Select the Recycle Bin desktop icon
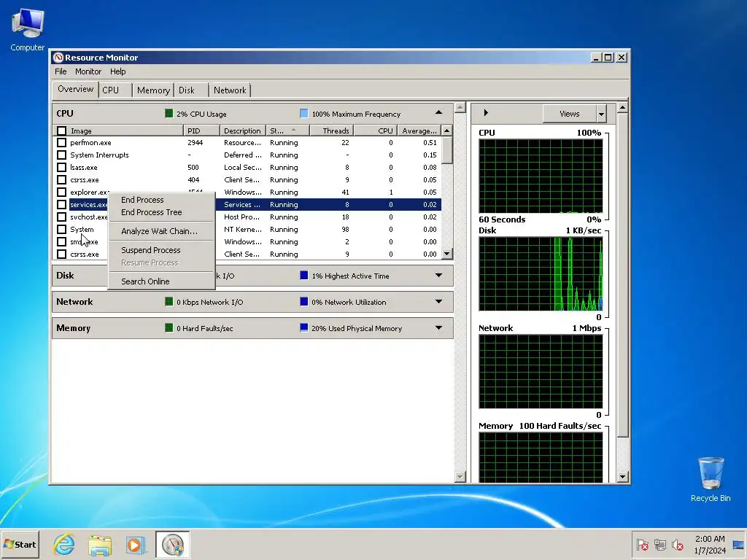This screenshot has height=560, width=747. coord(711,480)
